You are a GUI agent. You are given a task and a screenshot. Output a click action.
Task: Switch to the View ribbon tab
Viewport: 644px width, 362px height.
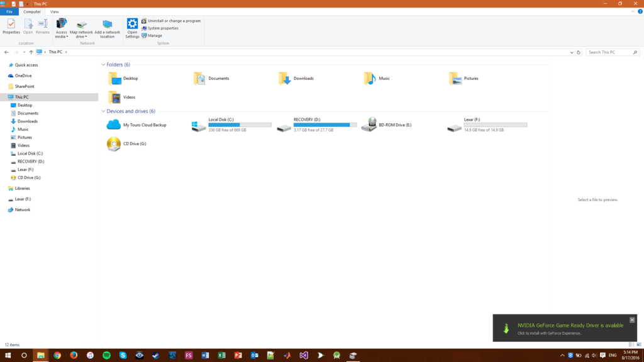click(x=54, y=11)
